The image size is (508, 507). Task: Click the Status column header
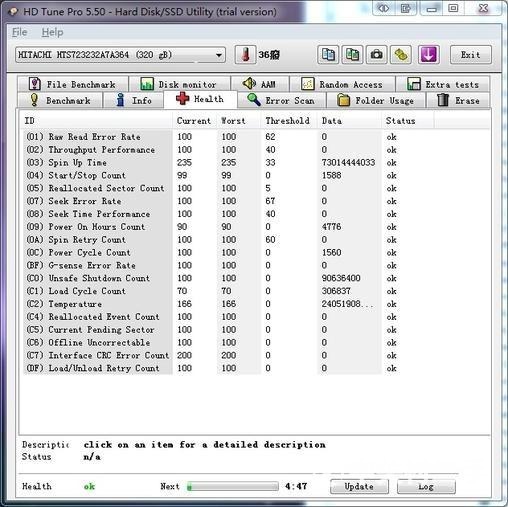[x=408, y=121]
